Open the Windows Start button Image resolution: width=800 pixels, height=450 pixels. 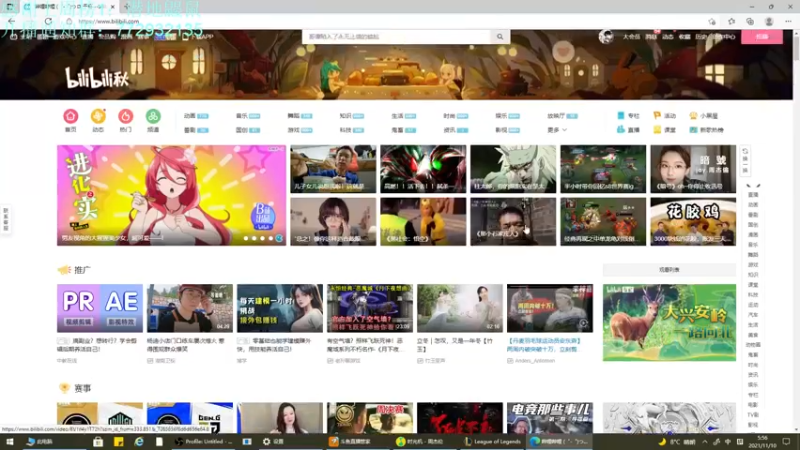[9, 441]
